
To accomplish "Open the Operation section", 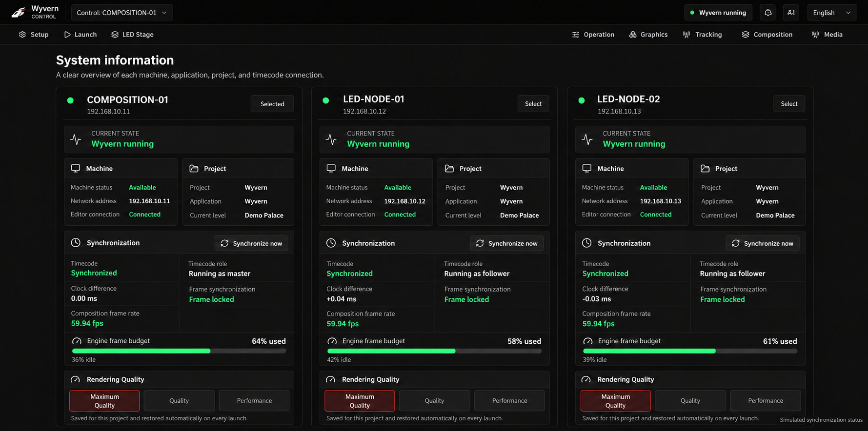I will pos(593,35).
